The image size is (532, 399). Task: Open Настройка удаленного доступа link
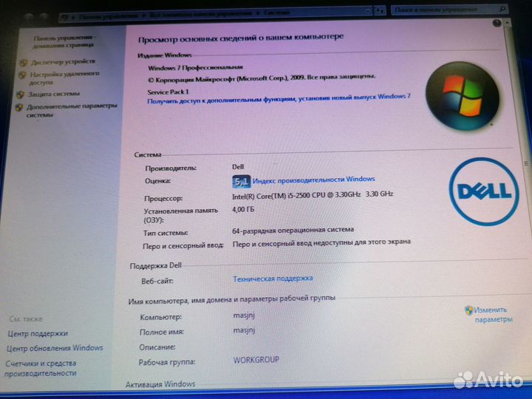coord(64,78)
